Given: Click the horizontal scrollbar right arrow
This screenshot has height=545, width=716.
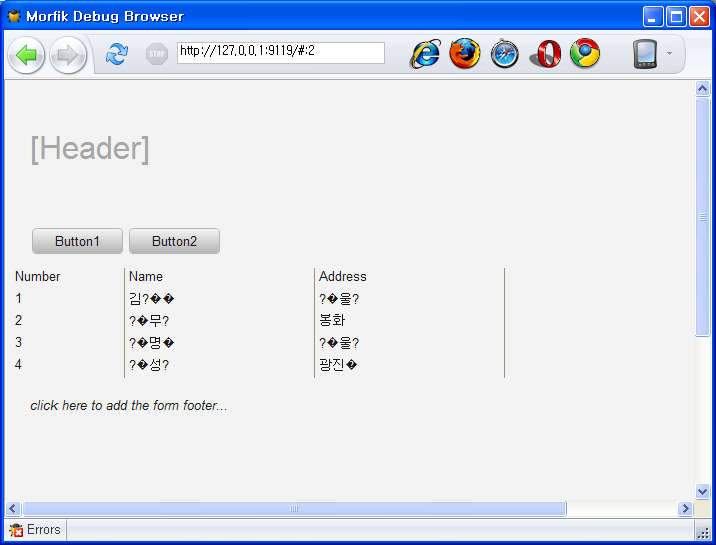Looking at the screenshot, I should click(685, 509).
